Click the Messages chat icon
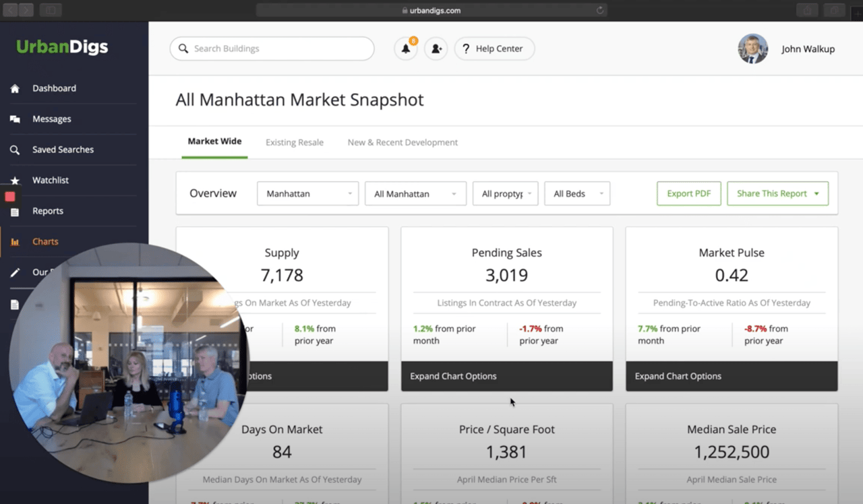Viewport: 863px width, 504px height. (x=15, y=119)
